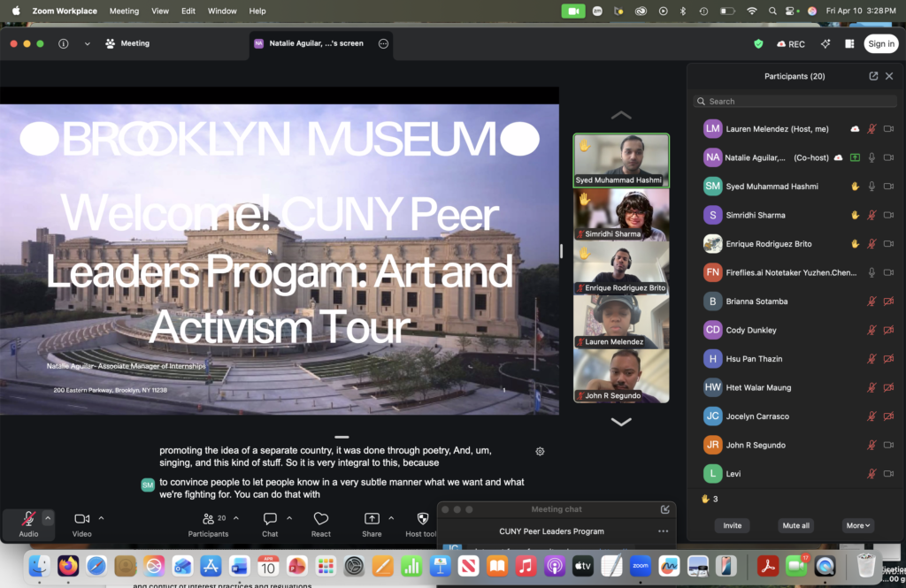Screen dimensions: 906x588
Task: Click the Mute all button
Action: click(x=795, y=525)
